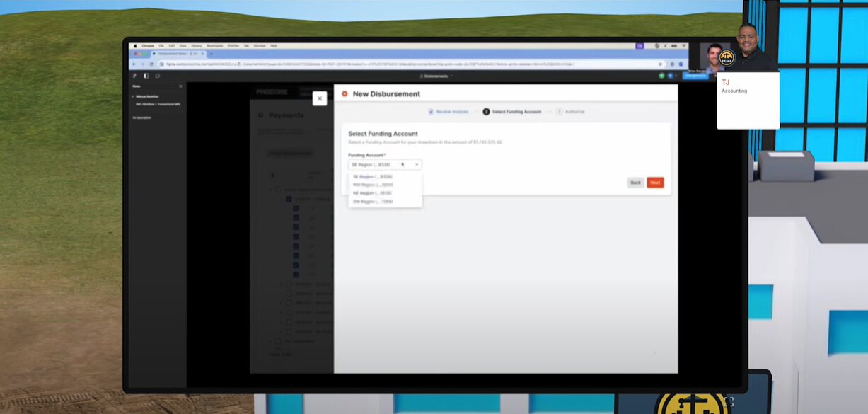
Task: Click the Figma logo menu icon
Action: 134,76
